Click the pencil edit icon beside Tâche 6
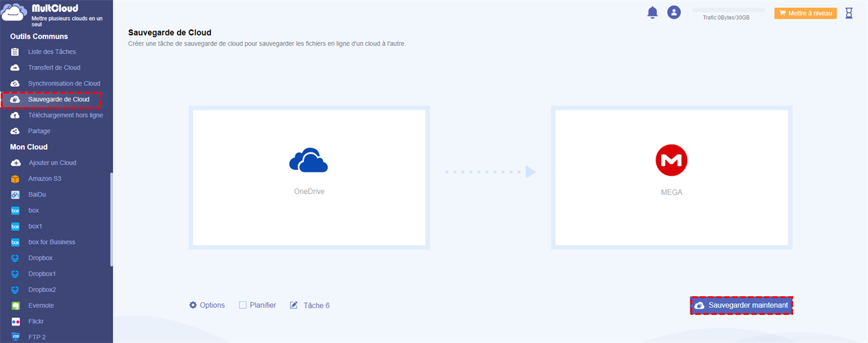Image resolution: width=868 pixels, height=343 pixels. pyautogui.click(x=294, y=305)
